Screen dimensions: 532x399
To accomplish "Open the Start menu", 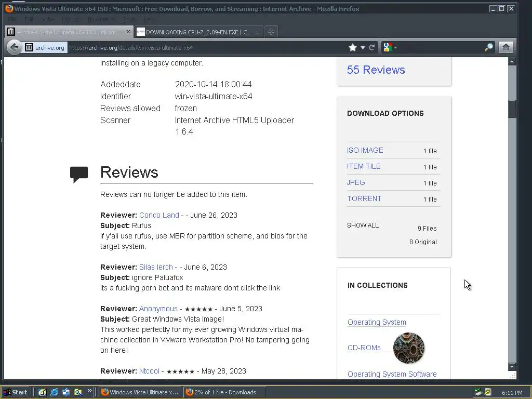I will click(x=16, y=392).
